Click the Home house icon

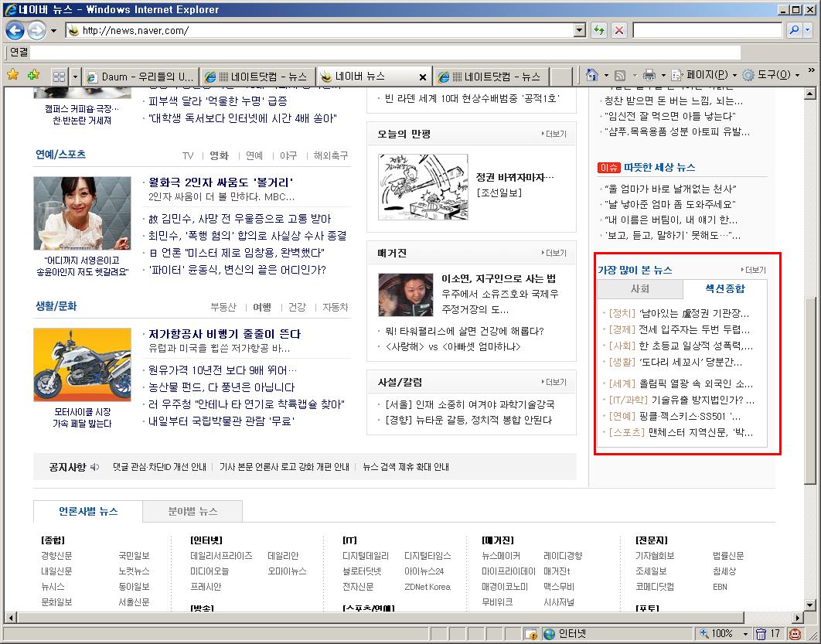pos(591,76)
